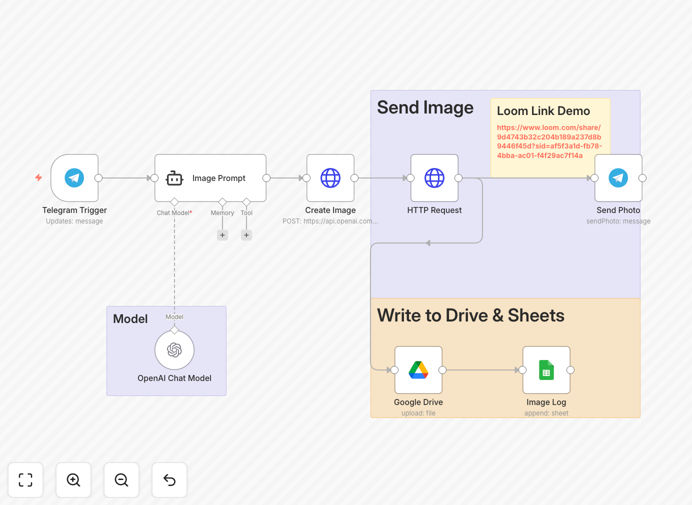Select the Loom Link Demo note heading
The width and height of the screenshot is (692, 505).
(x=543, y=111)
